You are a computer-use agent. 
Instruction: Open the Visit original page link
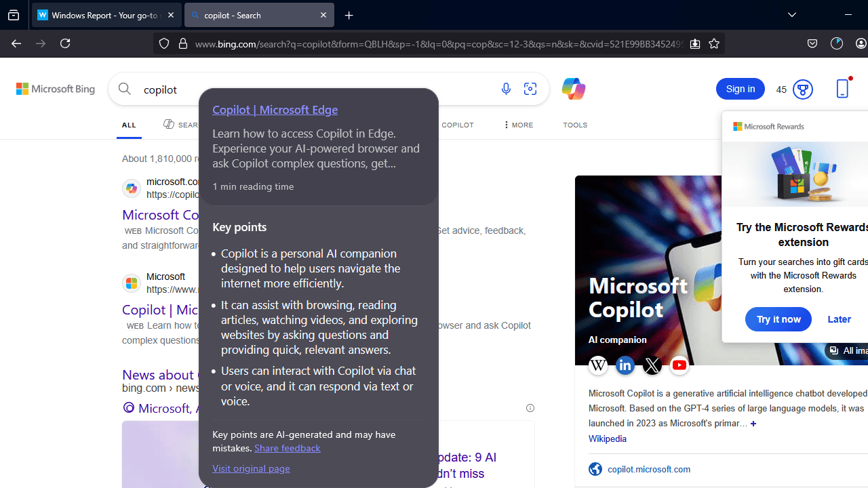click(251, 468)
